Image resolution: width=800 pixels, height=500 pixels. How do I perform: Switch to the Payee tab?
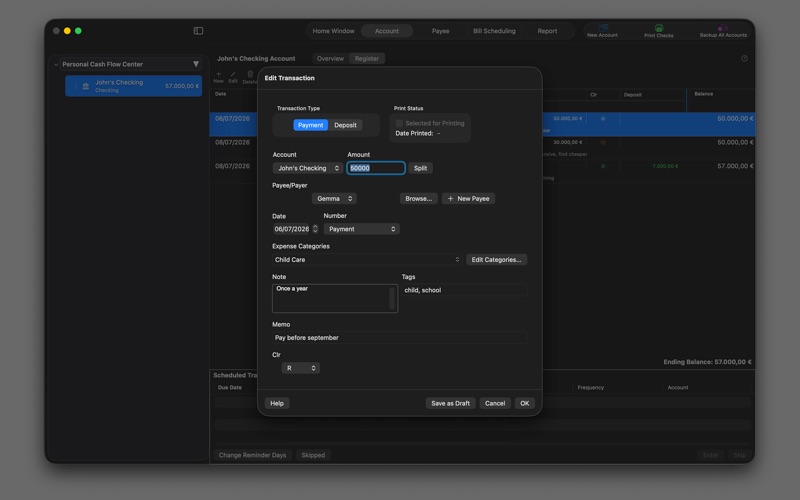click(x=440, y=31)
